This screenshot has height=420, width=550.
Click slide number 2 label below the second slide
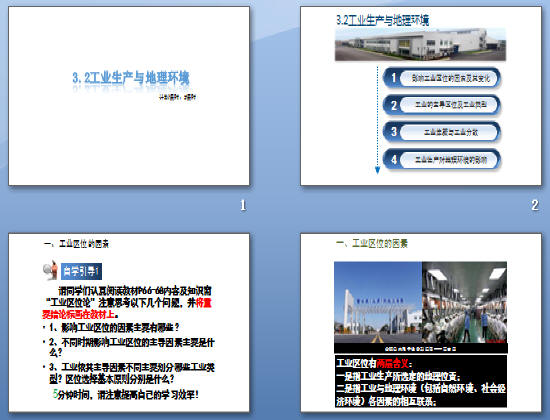(535, 205)
